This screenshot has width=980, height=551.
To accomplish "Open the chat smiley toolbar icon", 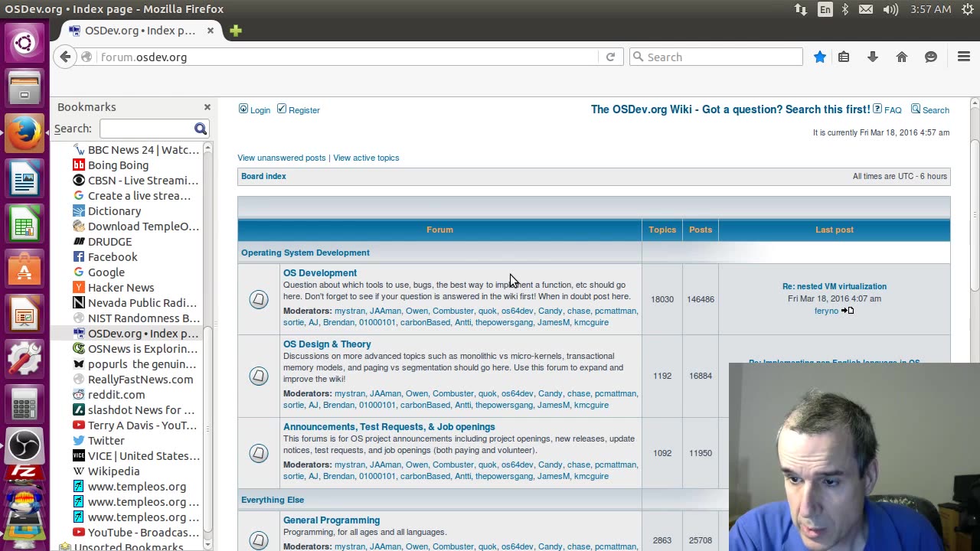I will (x=931, y=57).
